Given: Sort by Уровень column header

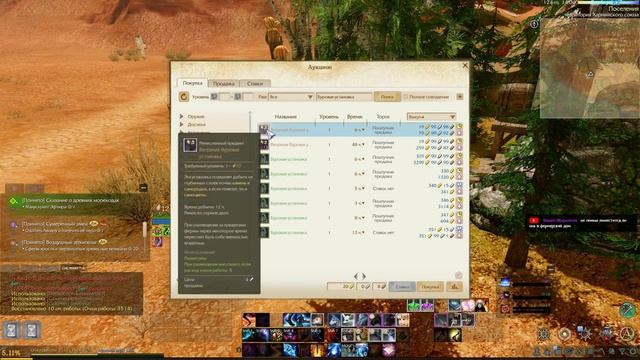Looking at the screenshot, I should click(329, 117).
